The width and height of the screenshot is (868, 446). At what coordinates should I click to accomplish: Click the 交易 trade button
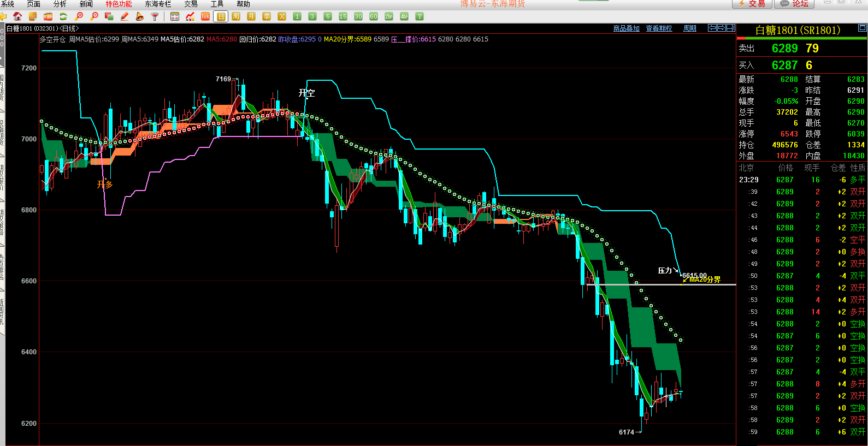pyautogui.click(x=752, y=4)
